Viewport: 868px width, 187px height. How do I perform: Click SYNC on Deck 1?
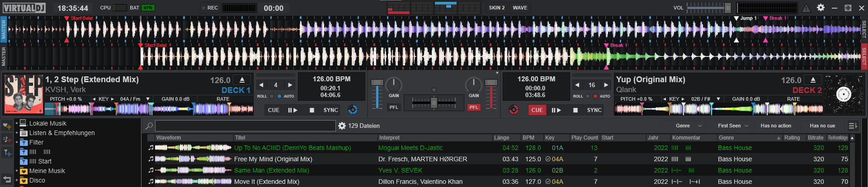tap(330, 110)
